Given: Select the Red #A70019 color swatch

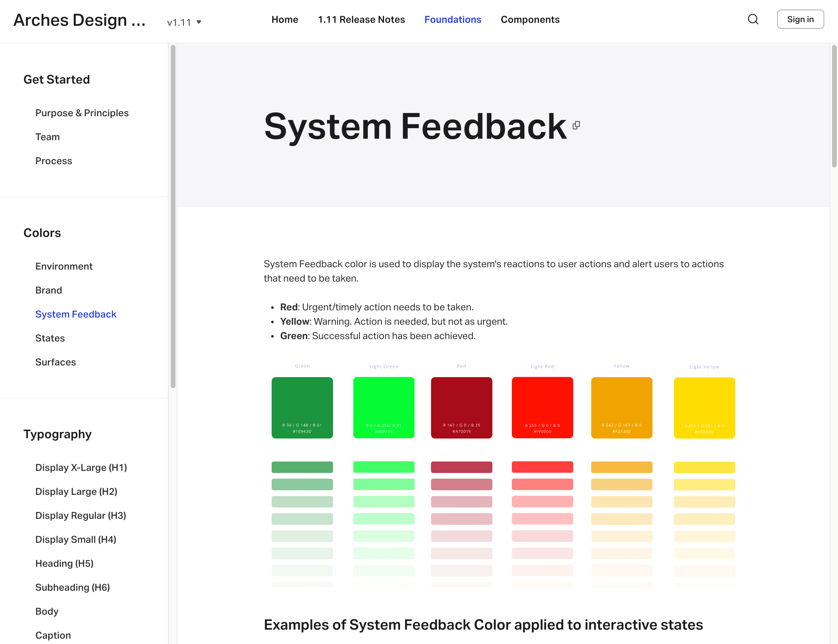Looking at the screenshot, I should [461, 407].
